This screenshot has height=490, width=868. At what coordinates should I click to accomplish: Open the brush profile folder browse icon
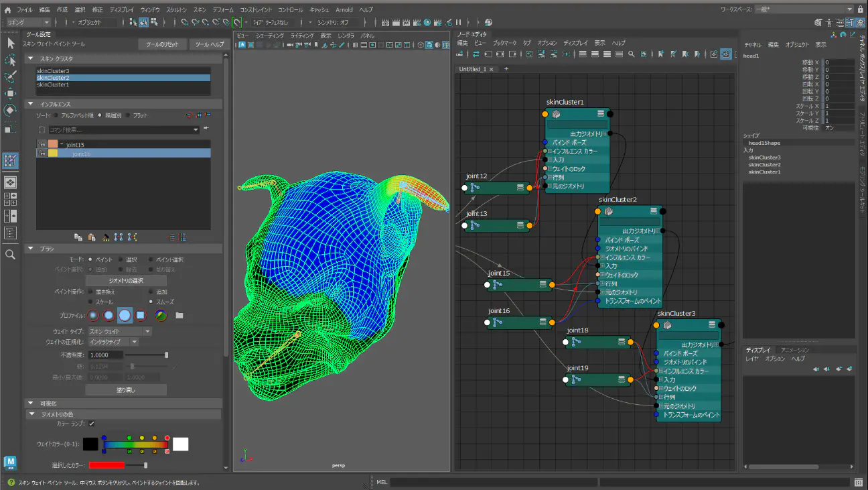(x=179, y=315)
